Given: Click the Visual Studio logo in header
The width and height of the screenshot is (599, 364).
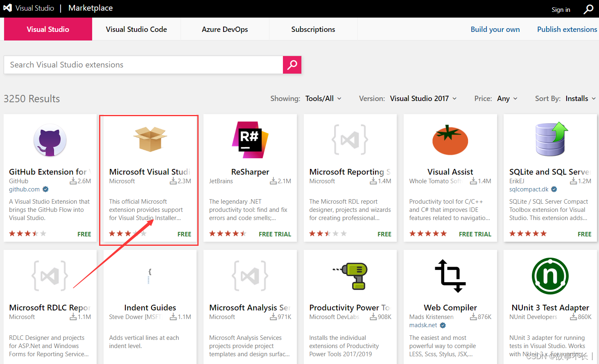Looking at the screenshot, I should [x=8, y=8].
